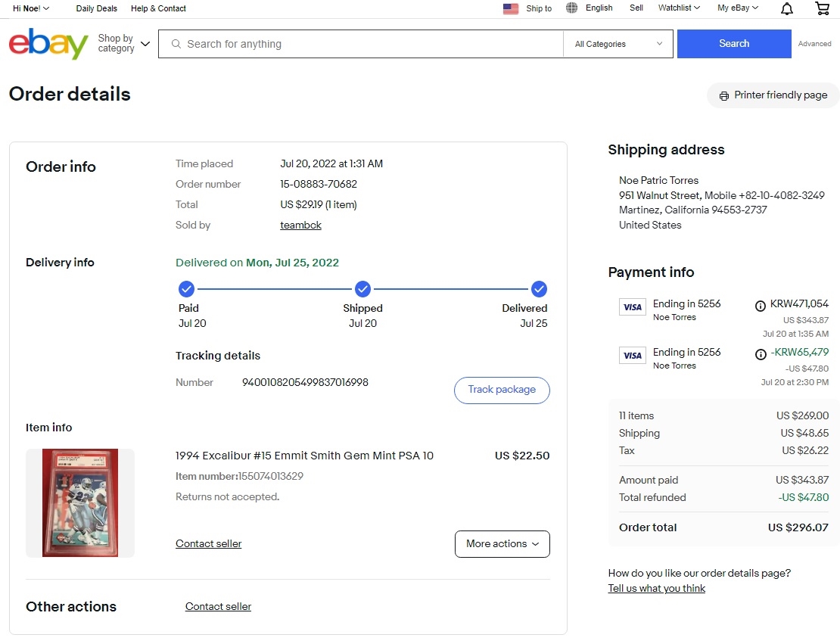Click Contact seller under Other actions
840x644 pixels.
(218, 606)
